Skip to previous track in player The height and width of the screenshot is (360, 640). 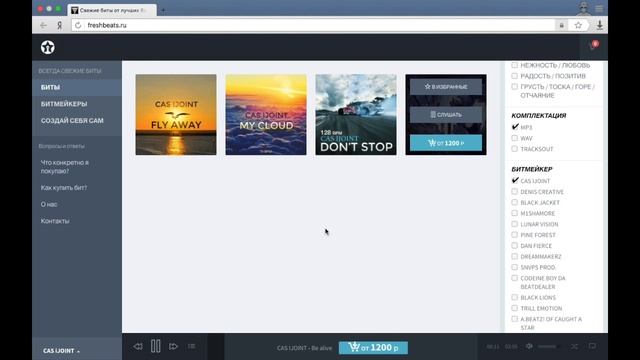point(138,347)
